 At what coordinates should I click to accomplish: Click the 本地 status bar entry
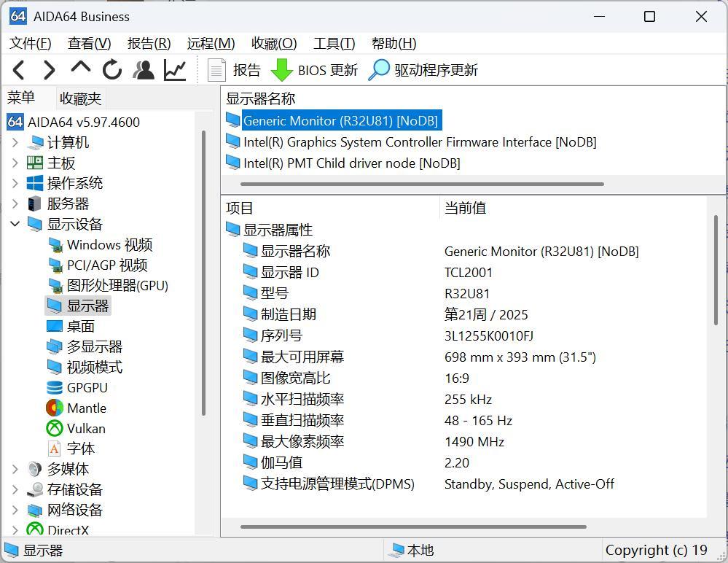(x=411, y=551)
